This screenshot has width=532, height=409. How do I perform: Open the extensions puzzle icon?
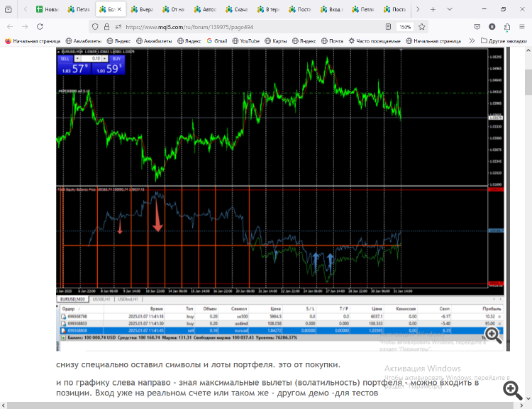coord(507,27)
